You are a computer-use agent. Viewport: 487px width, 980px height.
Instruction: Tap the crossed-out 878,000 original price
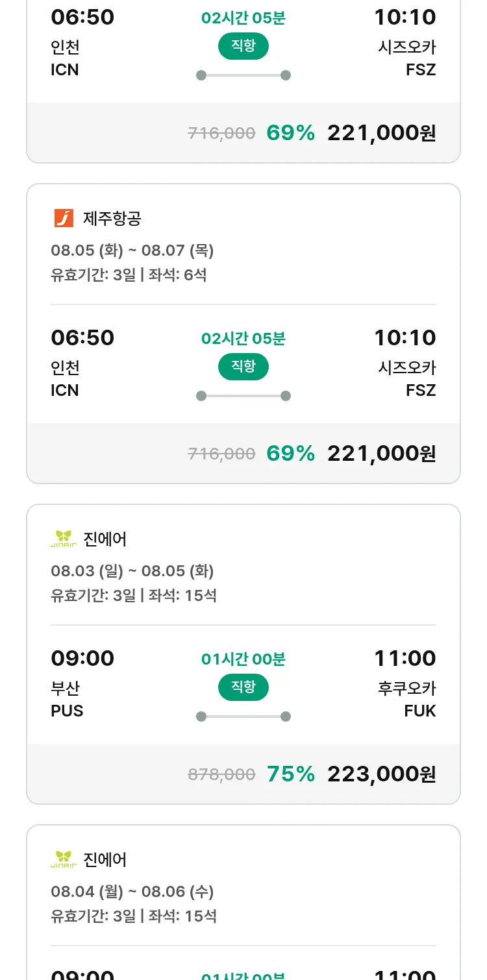[x=221, y=774]
